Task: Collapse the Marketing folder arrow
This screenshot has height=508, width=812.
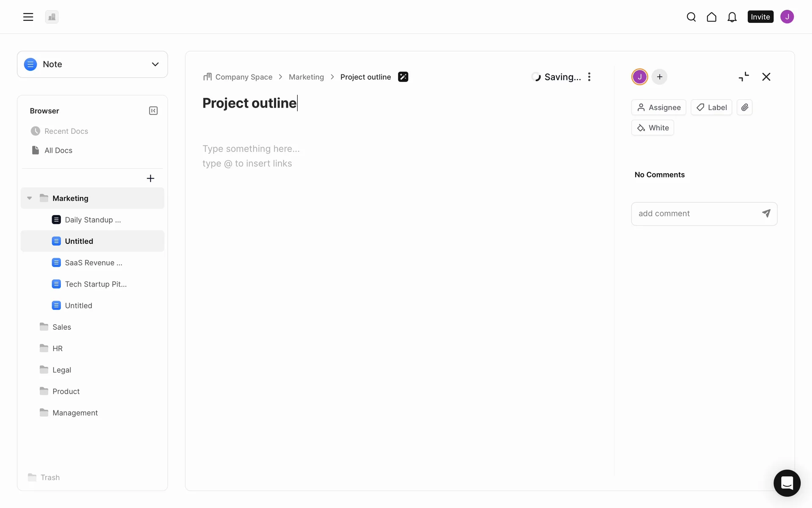Action: pos(30,198)
